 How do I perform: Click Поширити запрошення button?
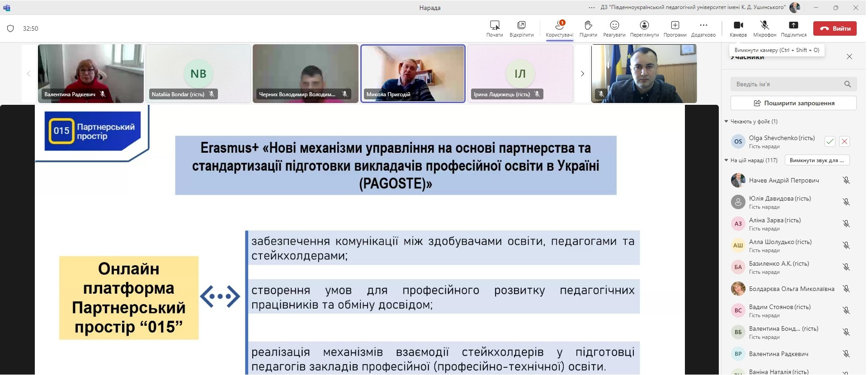(793, 103)
